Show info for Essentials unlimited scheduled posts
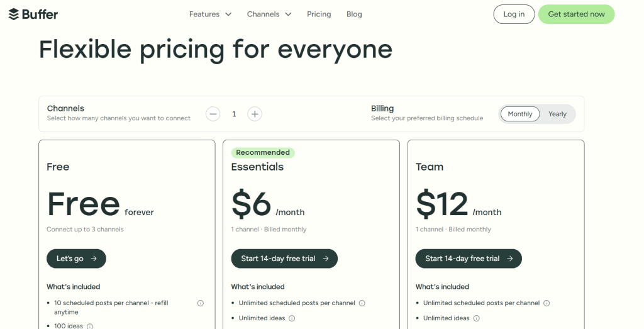This screenshot has height=329, width=644. [362, 304]
